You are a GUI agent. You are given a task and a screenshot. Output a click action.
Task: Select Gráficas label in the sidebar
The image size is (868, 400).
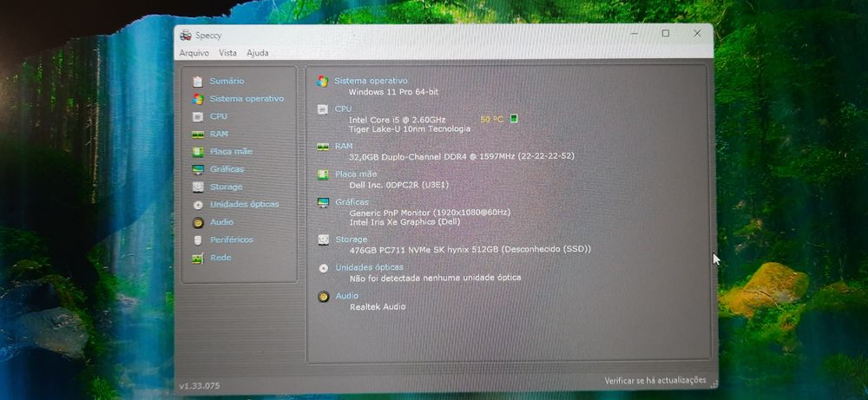click(227, 168)
